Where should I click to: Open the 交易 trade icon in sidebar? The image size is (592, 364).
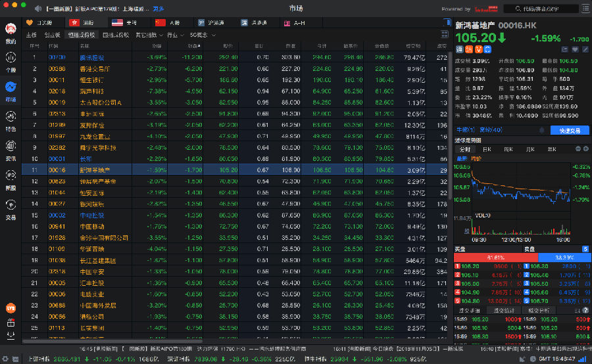point(11,204)
